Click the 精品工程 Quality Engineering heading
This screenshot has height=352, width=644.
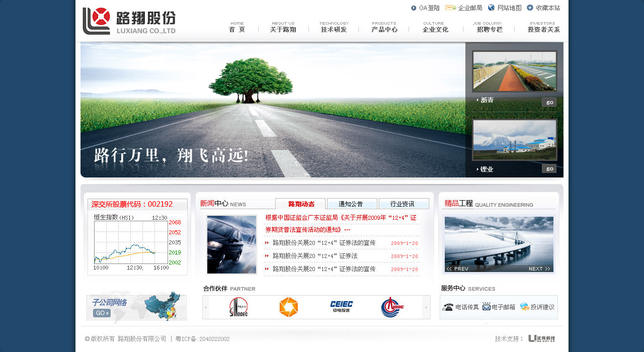pyautogui.click(x=489, y=204)
